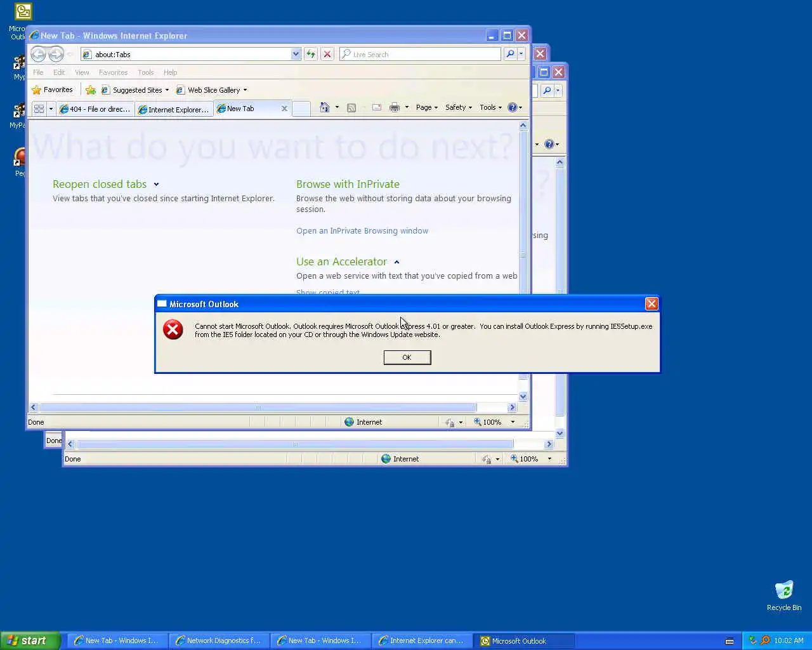Collapse the Use an Accelerator section
Image resolution: width=812 pixels, height=650 pixels.
pyautogui.click(x=396, y=262)
